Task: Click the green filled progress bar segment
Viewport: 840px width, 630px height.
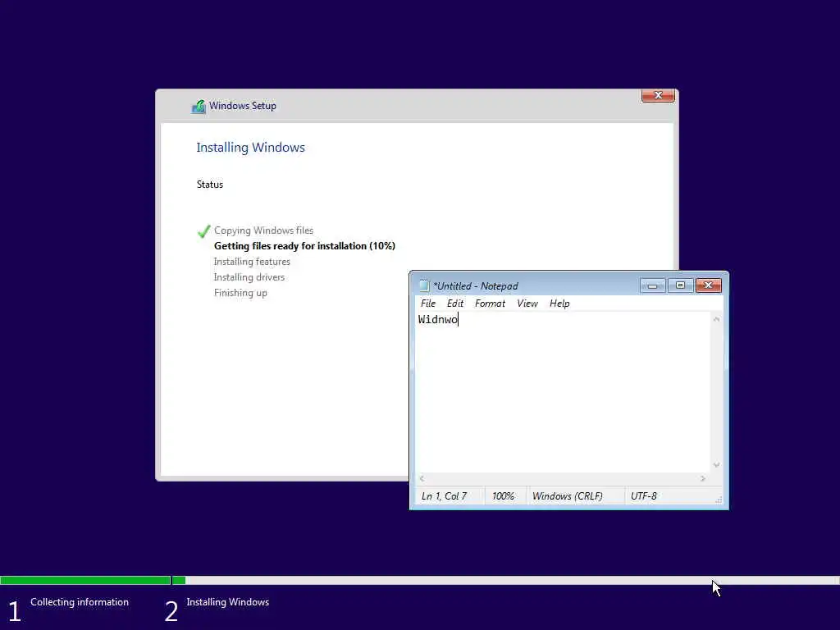Action: click(x=85, y=580)
